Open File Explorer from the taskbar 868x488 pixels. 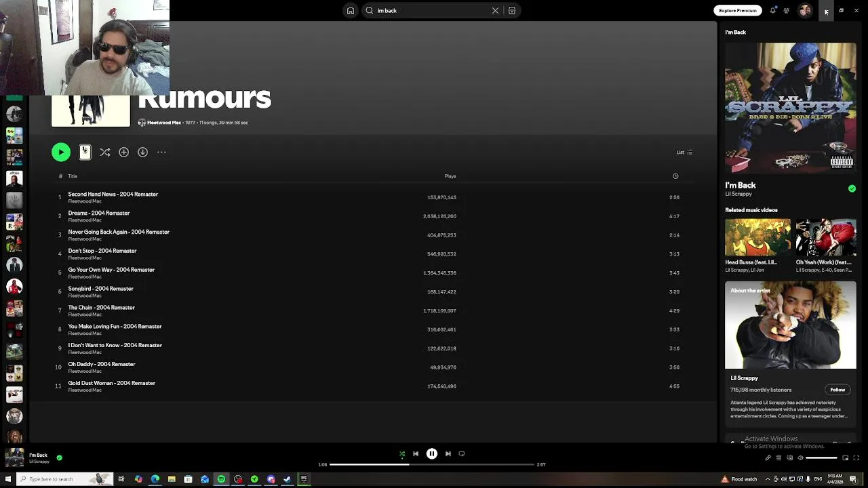point(172,479)
